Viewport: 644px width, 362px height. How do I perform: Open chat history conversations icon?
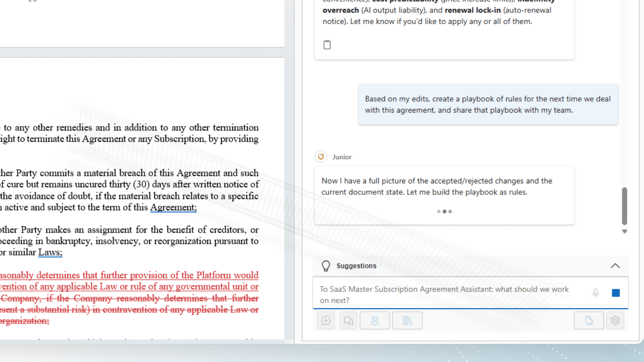click(348, 321)
